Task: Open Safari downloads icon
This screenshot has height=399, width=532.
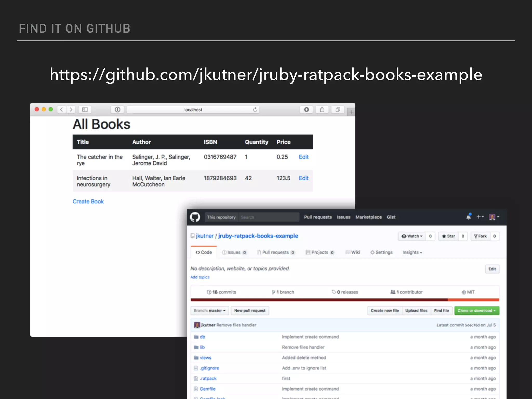Action: (307, 109)
